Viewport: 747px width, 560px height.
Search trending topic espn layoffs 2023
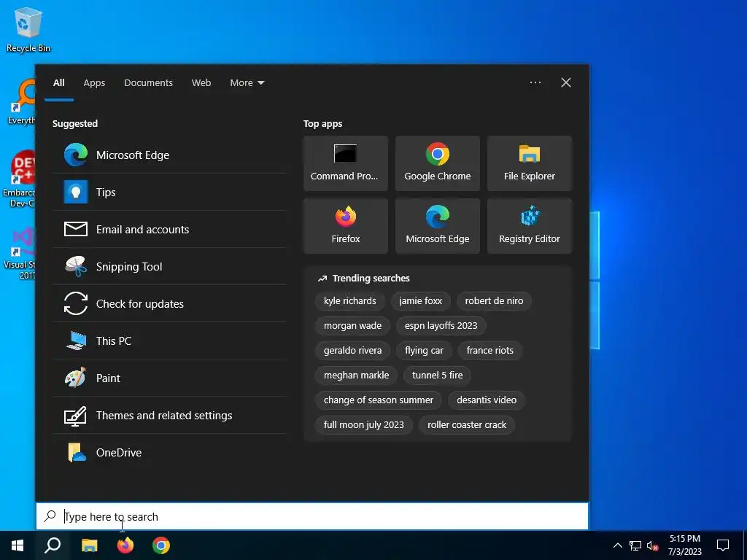point(441,325)
